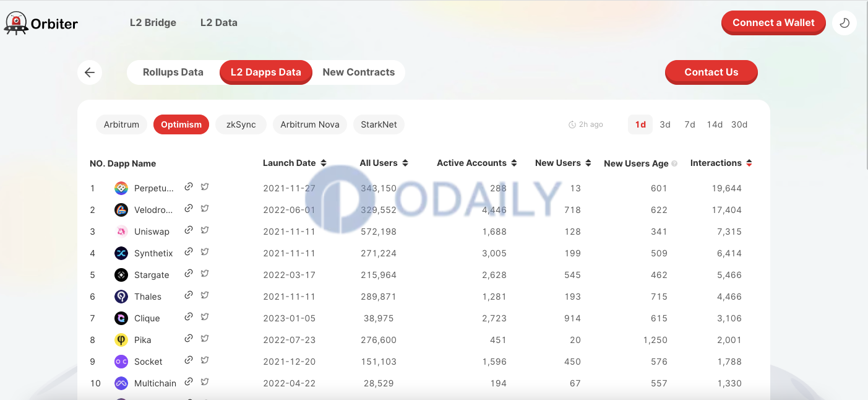Viewport: 868px width, 400px height.
Task: Open the Stargate dapp name
Action: click(x=152, y=275)
